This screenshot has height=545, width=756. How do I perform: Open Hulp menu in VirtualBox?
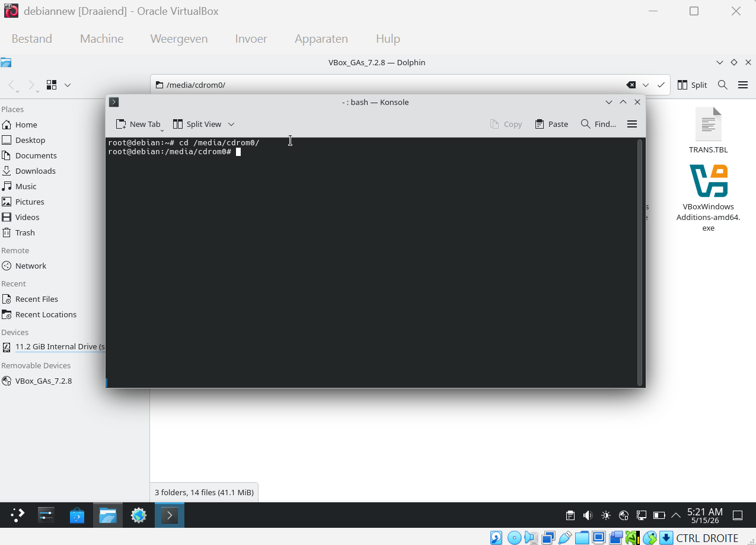click(x=388, y=39)
